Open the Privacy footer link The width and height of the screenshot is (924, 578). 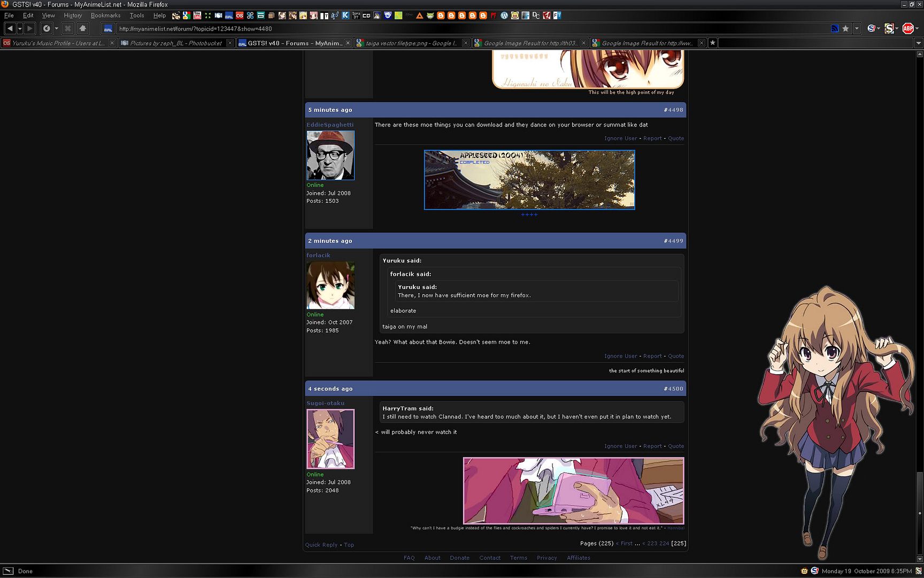click(546, 558)
